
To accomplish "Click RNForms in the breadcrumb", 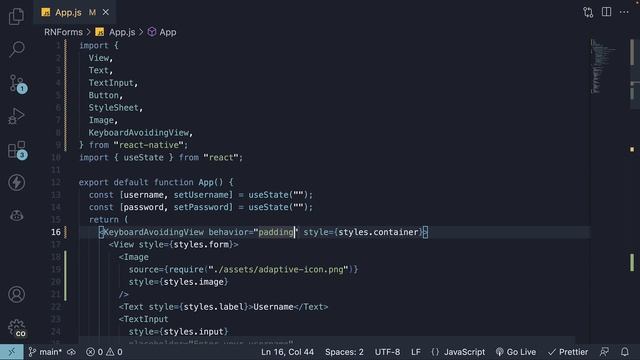I will coord(63,32).
